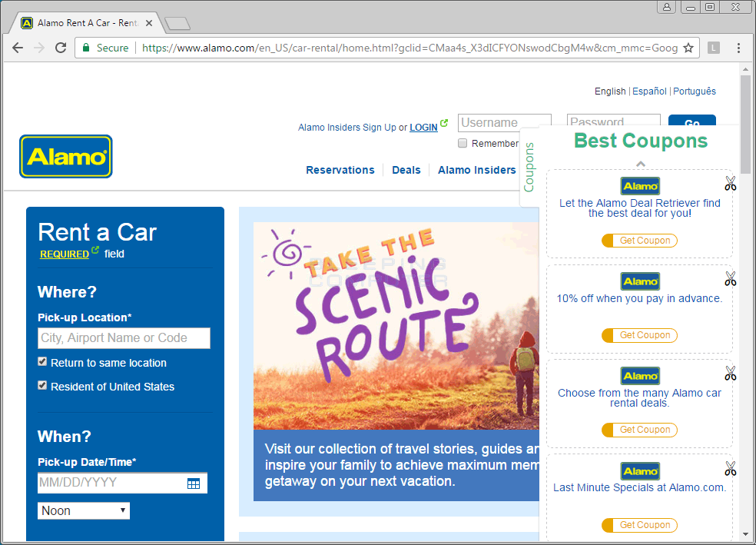Click the blue Go login button
Screen dimensions: 756x545
pos(692,121)
